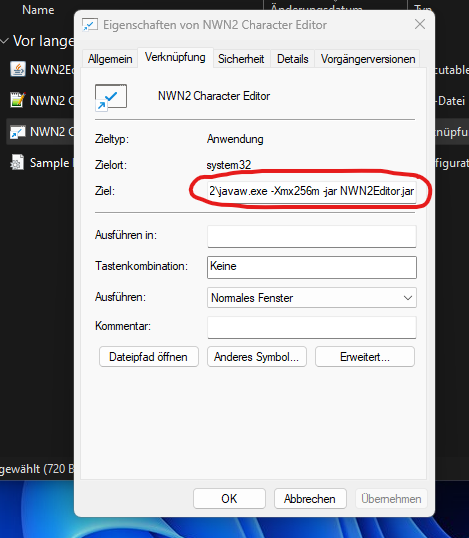Click the large shortcut icon in dialog

point(110,97)
